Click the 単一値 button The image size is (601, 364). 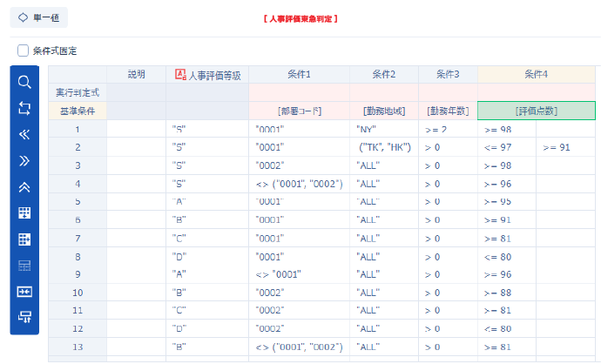pos(38,17)
